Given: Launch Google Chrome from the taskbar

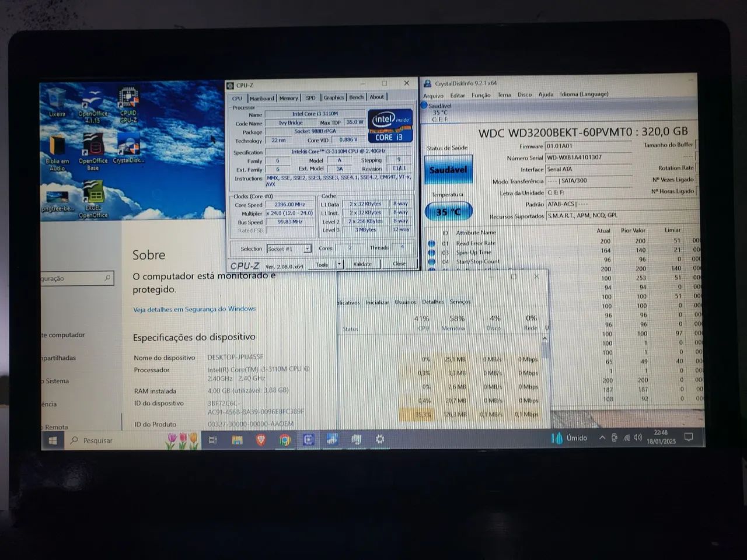Looking at the screenshot, I should click(285, 440).
